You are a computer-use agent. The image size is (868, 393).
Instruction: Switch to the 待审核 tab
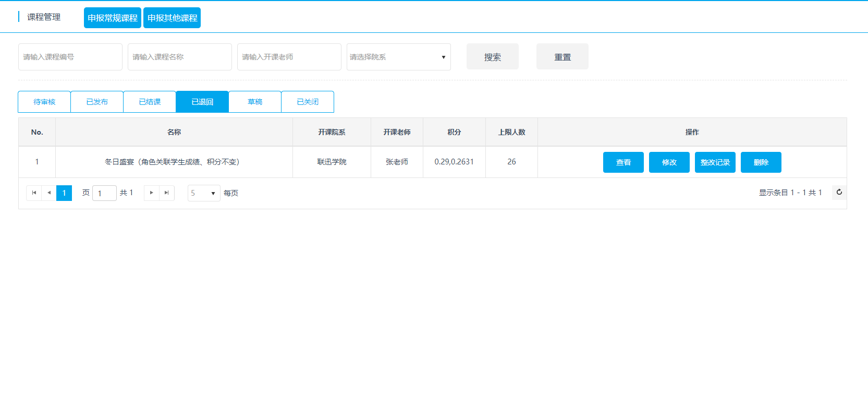click(x=44, y=102)
